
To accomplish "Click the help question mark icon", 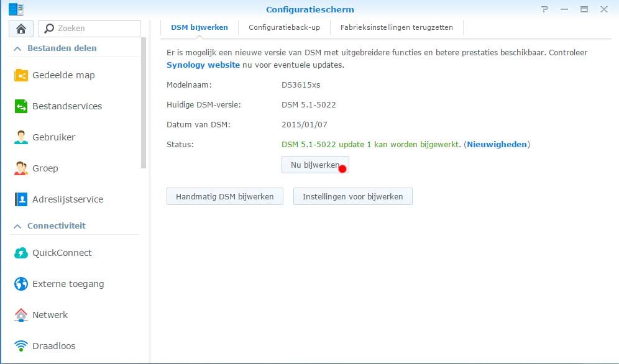I will point(545,9).
